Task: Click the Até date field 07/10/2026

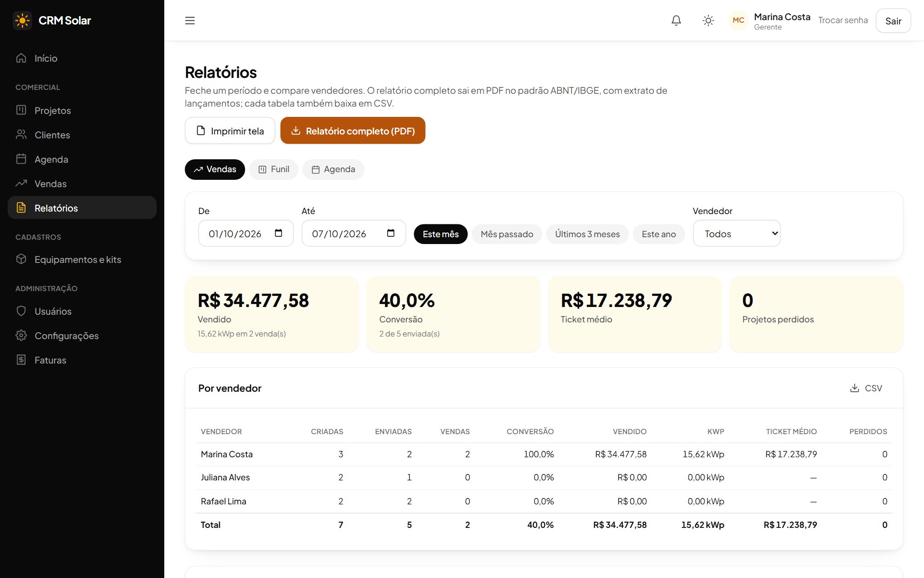Action: click(354, 233)
